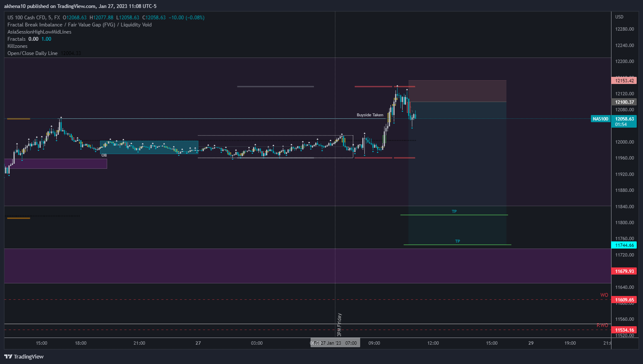Select the 11800.00 price axis label
Screen dimensions: 643x364
tap(625, 223)
